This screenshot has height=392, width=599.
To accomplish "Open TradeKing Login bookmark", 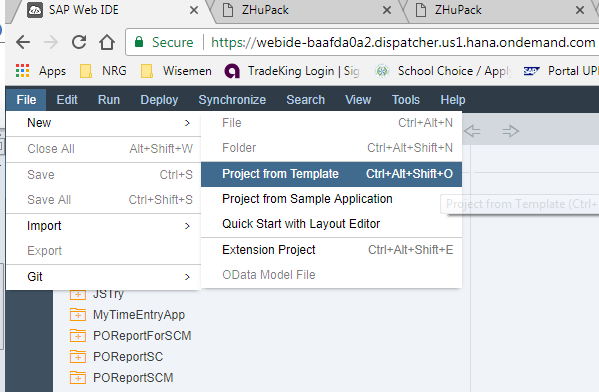I will (292, 71).
